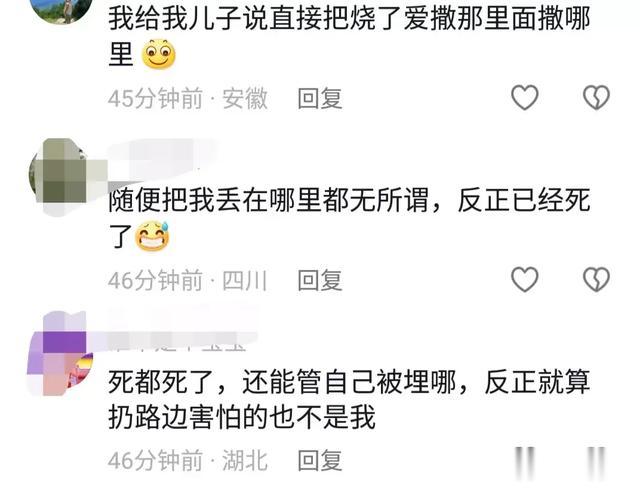Select the comment text 随便把我丢在哪里都无所谓
The image size is (640, 488).
pos(268,200)
